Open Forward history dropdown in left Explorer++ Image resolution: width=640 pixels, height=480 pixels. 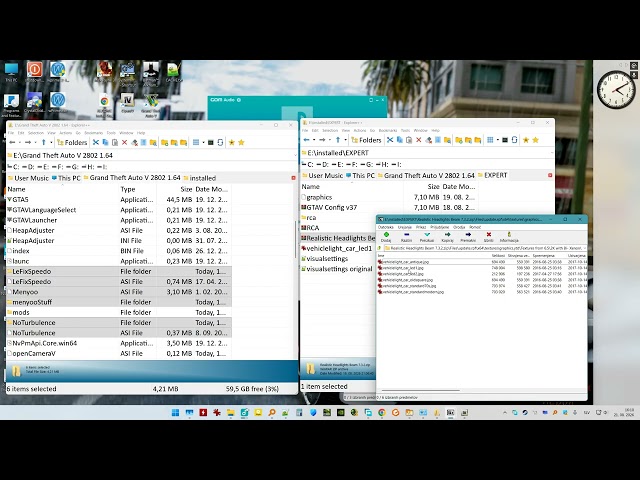point(36,142)
